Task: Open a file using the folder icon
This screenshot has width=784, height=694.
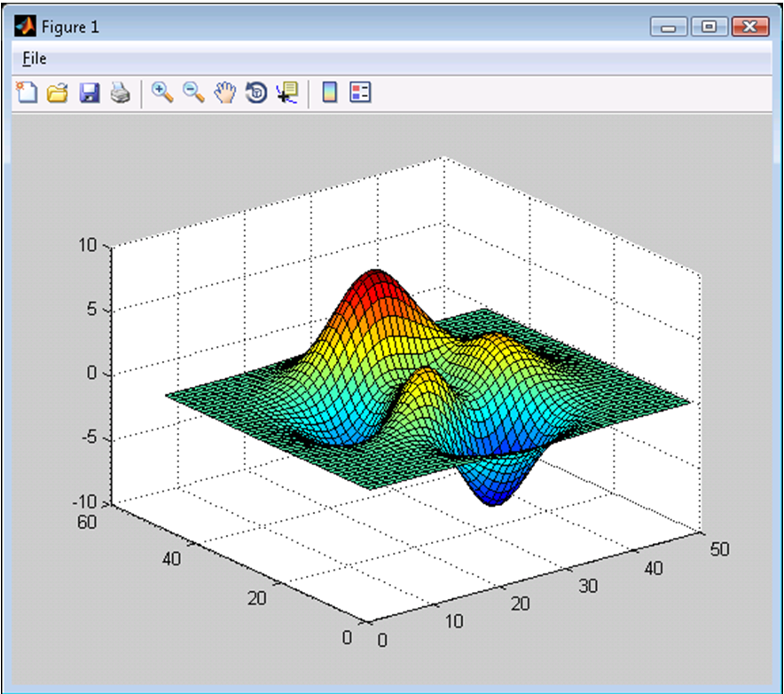Action: (x=58, y=93)
